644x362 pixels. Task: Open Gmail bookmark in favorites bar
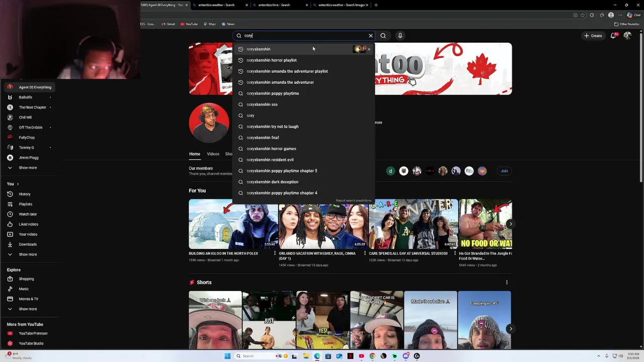(x=168, y=24)
